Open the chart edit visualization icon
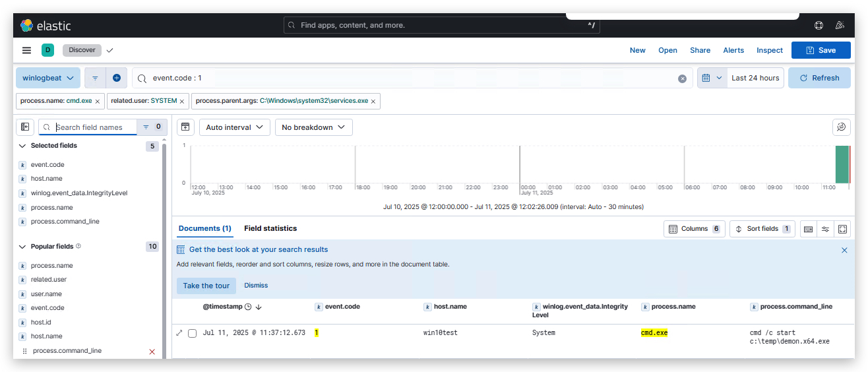This screenshot has width=868, height=372. (842, 127)
